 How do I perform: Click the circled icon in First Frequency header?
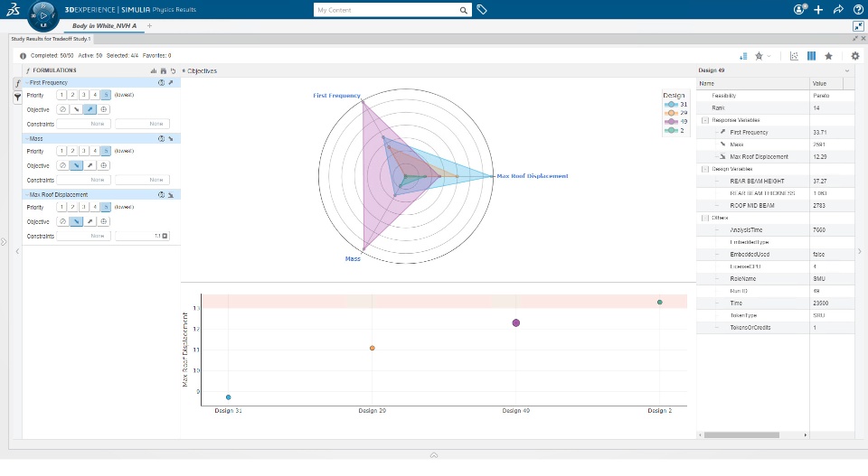click(161, 82)
